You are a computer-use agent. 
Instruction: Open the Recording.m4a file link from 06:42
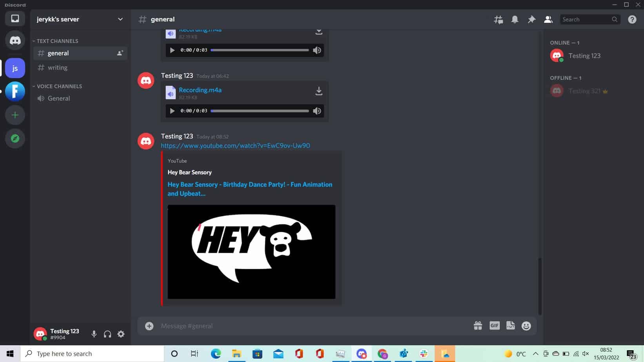[x=200, y=90]
